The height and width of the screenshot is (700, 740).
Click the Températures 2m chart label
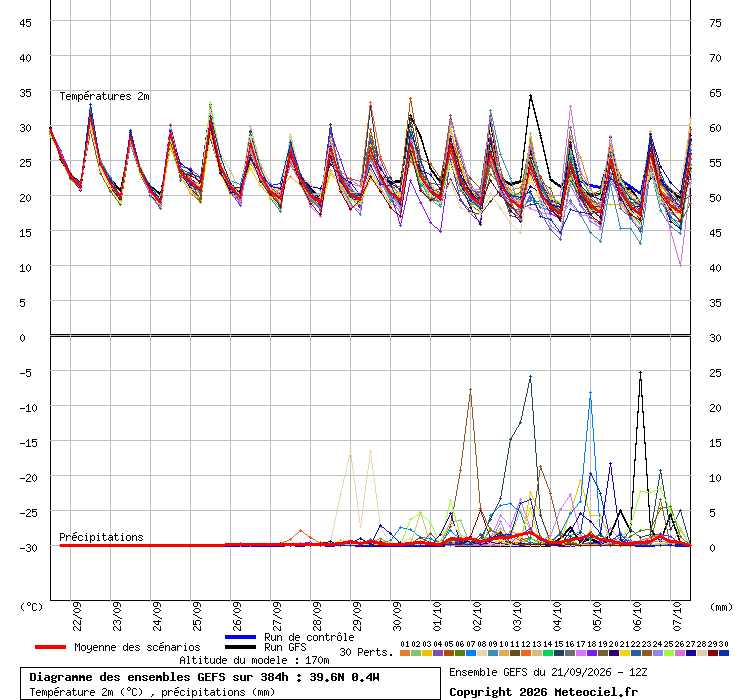[x=104, y=96]
